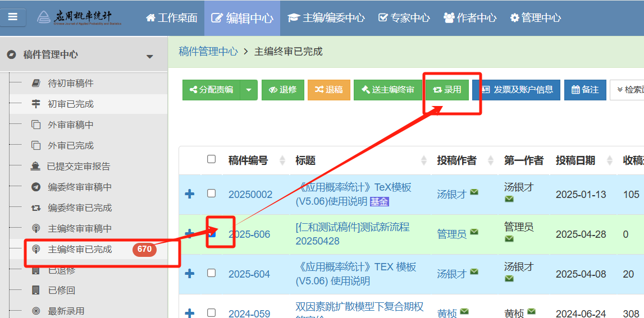Open manuscript 2025-606 link

click(249, 234)
